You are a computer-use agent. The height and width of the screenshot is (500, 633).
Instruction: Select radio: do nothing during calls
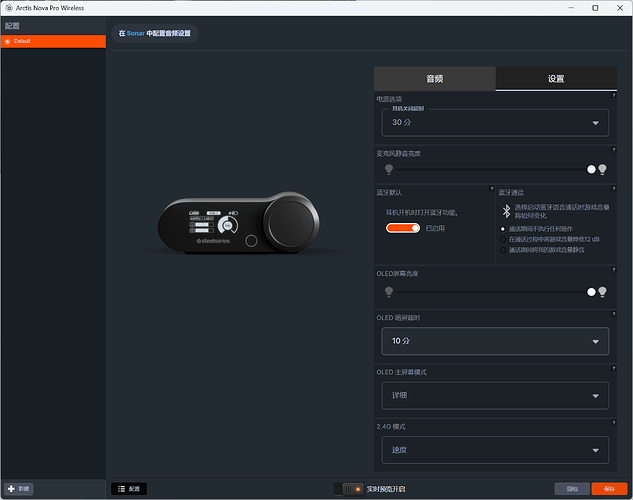click(503, 229)
